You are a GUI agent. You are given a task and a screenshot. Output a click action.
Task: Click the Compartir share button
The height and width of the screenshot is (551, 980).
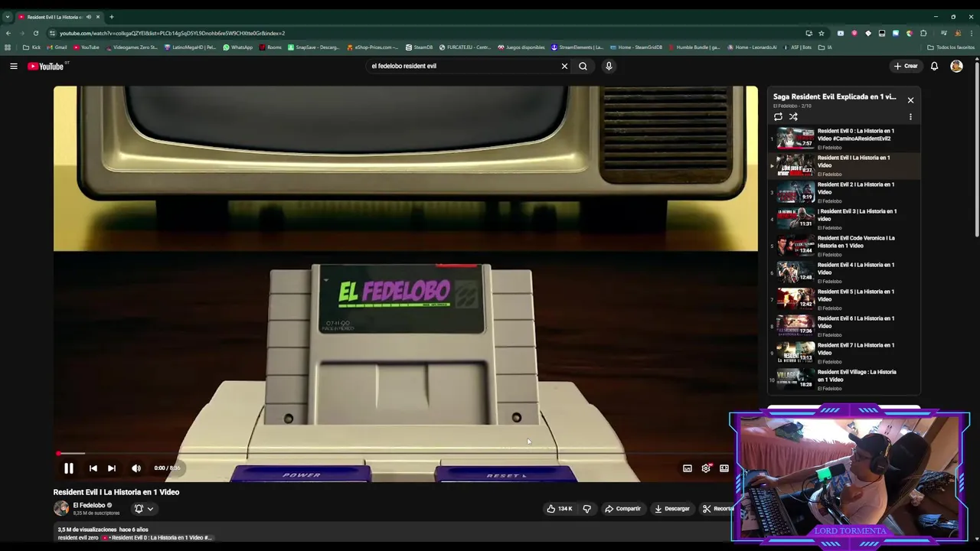[622, 509]
